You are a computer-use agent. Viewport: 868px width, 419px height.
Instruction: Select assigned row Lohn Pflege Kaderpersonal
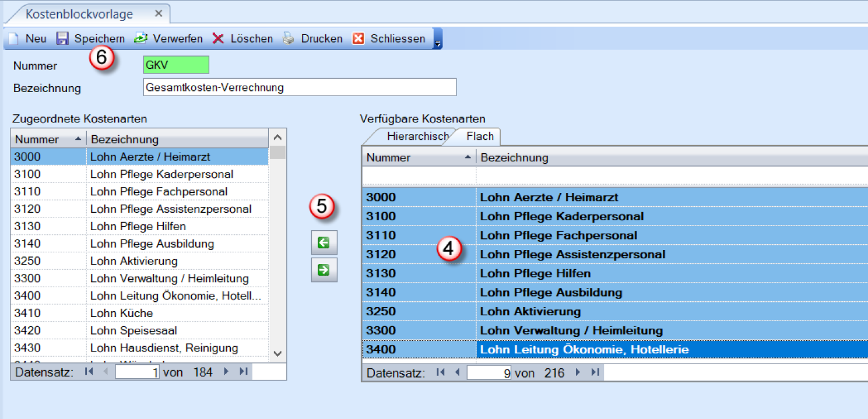point(140,174)
